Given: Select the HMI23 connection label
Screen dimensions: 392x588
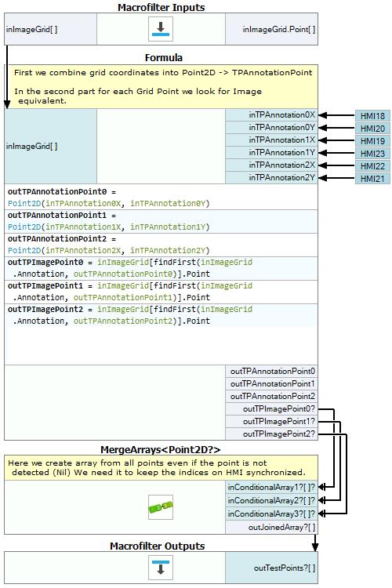Looking at the screenshot, I should click(372, 154).
